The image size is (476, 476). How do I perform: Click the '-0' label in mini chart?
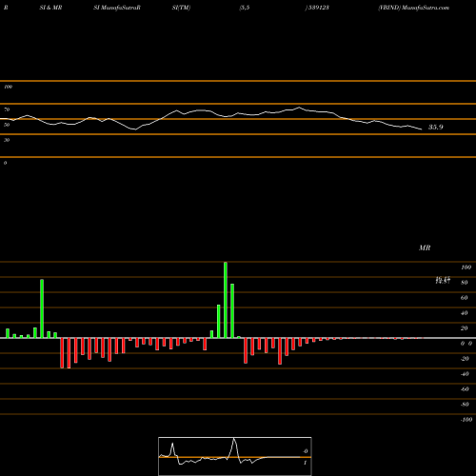pyautogui.click(x=306, y=451)
